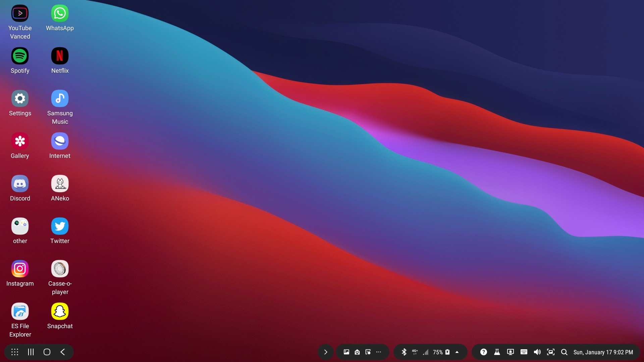Open touch-screen notification icon

pos(368,352)
